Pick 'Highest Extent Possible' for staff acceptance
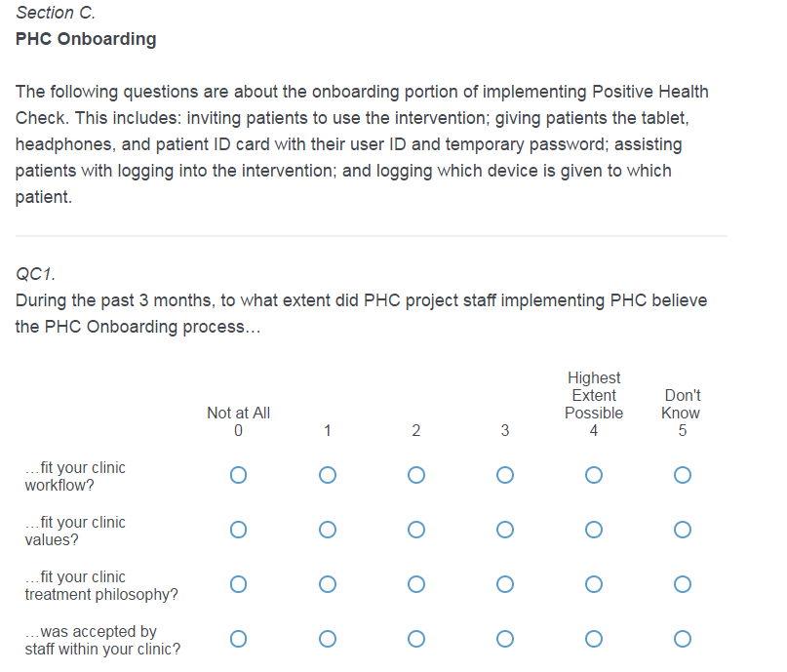This screenshot has height=672, width=787. point(593,640)
